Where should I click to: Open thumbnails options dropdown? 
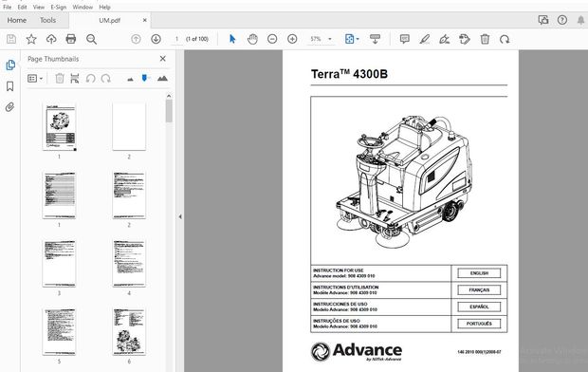(35, 78)
